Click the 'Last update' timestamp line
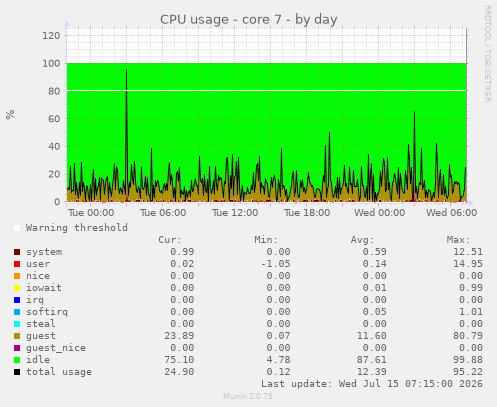This screenshot has height=407, width=497. (372, 384)
